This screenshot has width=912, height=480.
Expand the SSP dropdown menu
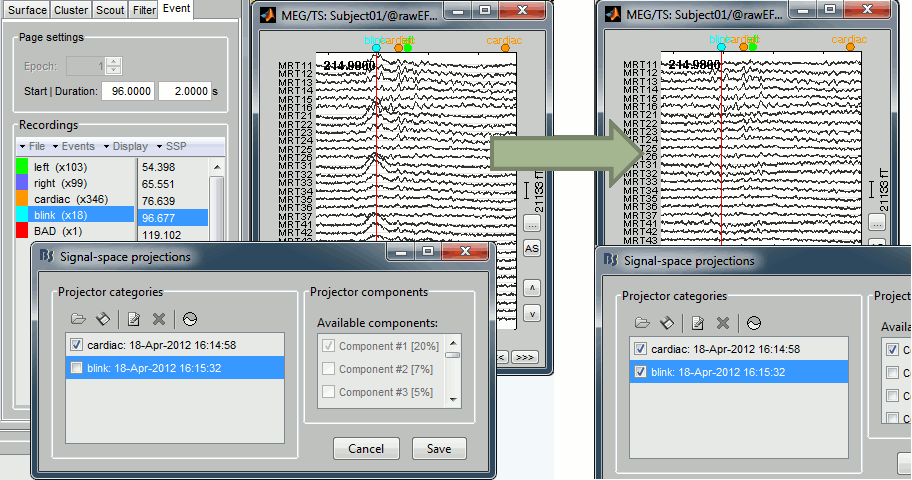175,146
